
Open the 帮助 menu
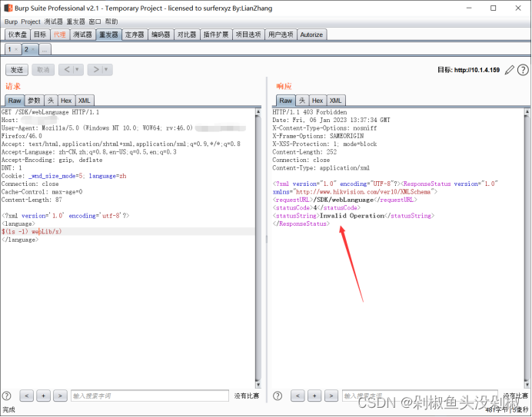(x=111, y=22)
